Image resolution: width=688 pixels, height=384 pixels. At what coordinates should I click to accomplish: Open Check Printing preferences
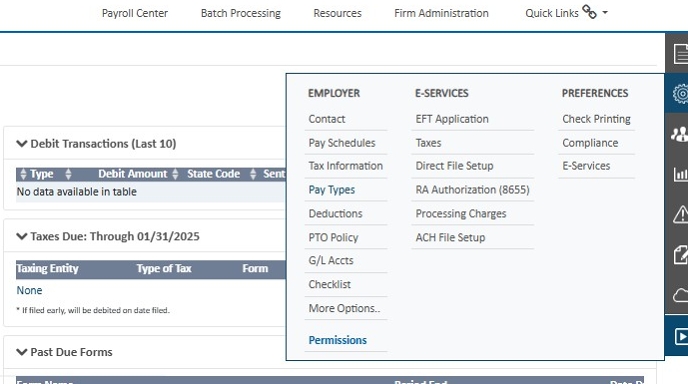tap(596, 119)
